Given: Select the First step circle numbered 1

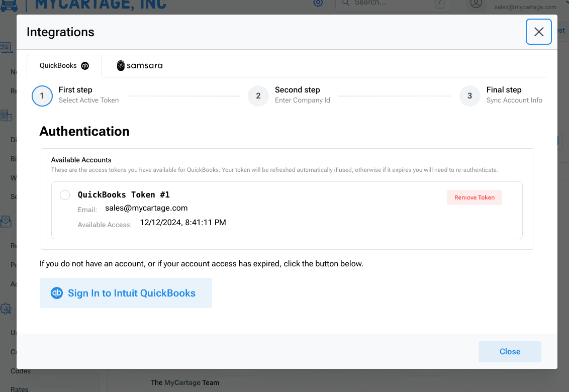Looking at the screenshot, I should pos(42,96).
